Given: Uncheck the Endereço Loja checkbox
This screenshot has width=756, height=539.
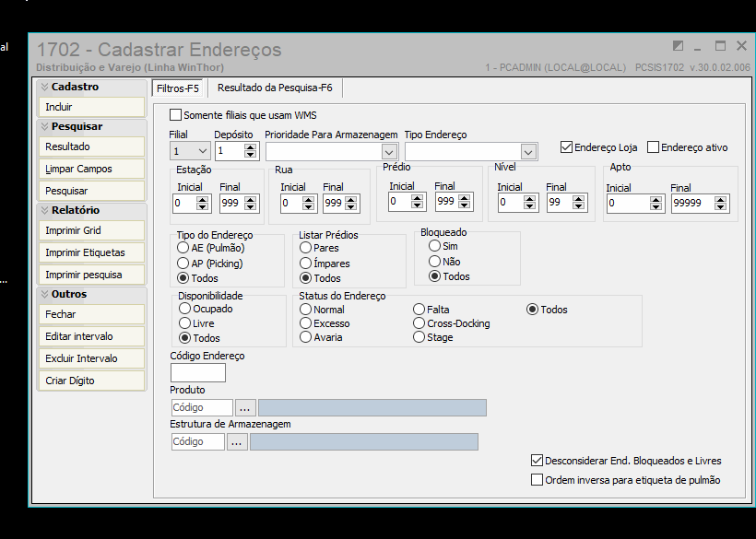Looking at the screenshot, I should pyautogui.click(x=566, y=146).
